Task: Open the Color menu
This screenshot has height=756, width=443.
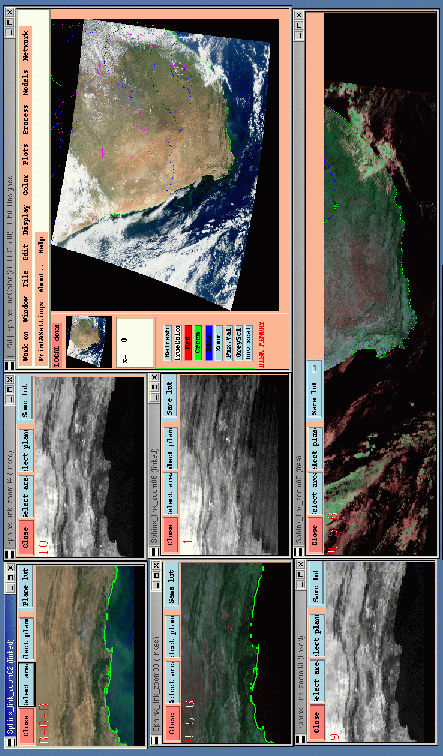Action: (x=26, y=185)
